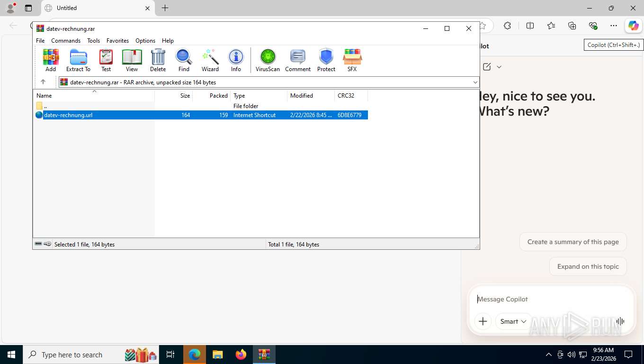Sort by Type column header
The height and width of the screenshot is (364, 644).
[x=259, y=95]
